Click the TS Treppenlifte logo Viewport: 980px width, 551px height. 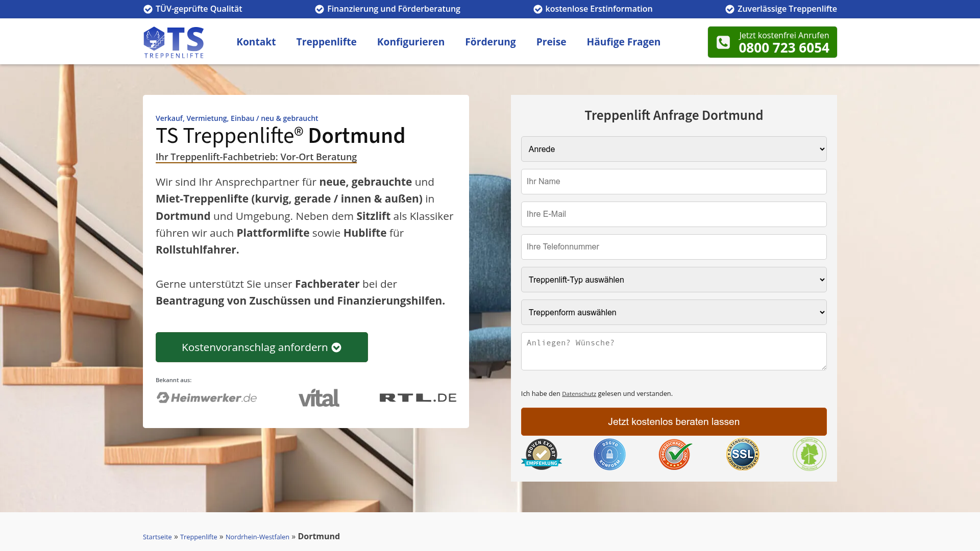pyautogui.click(x=174, y=42)
